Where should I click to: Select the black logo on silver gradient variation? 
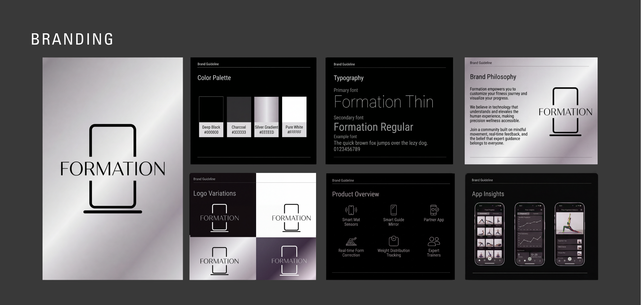219,261
